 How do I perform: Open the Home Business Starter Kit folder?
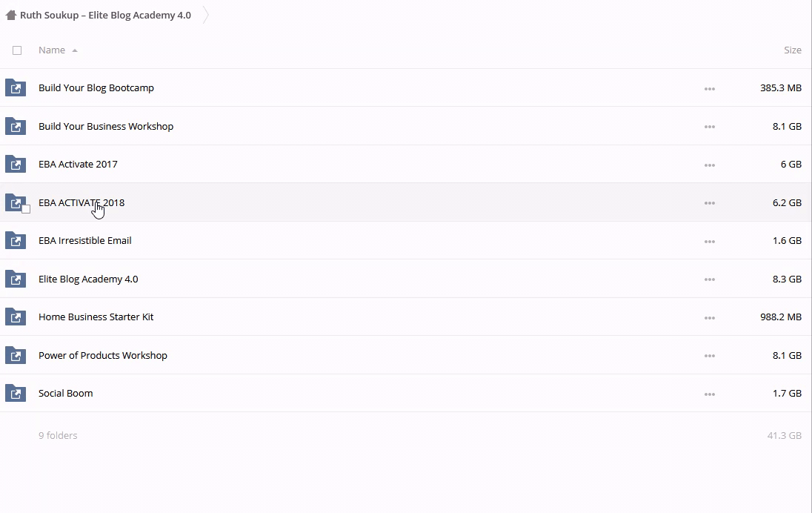pos(96,317)
